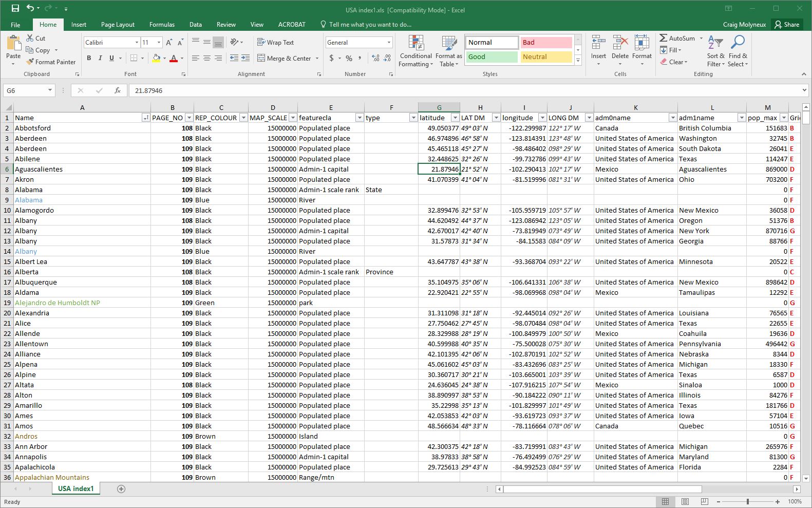This screenshot has height=508, width=812.
Task: Save the workbook with the floppy icon
Action: (x=15, y=8)
